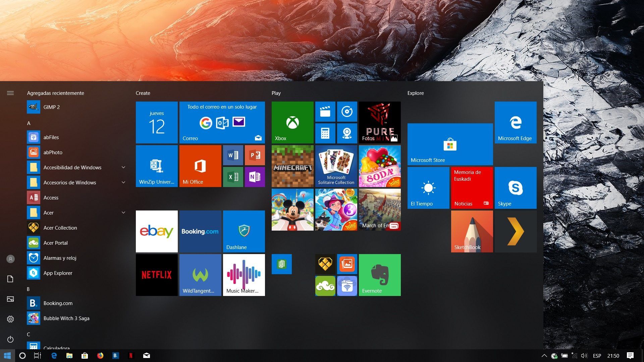Open the Evernote tile

(x=380, y=275)
